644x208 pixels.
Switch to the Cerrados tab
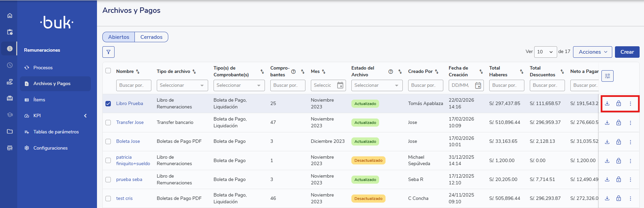tap(151, 37)
